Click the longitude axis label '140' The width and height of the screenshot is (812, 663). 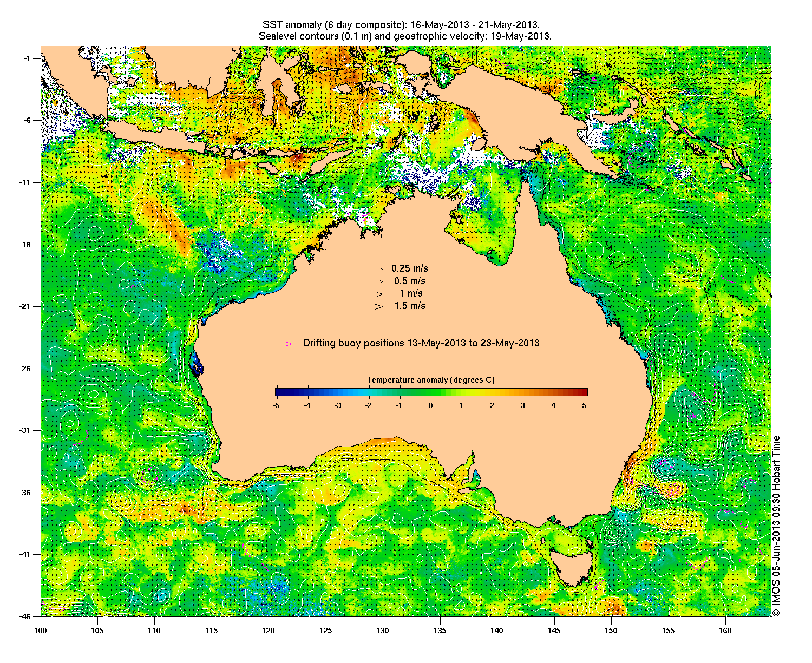(497, 631)
